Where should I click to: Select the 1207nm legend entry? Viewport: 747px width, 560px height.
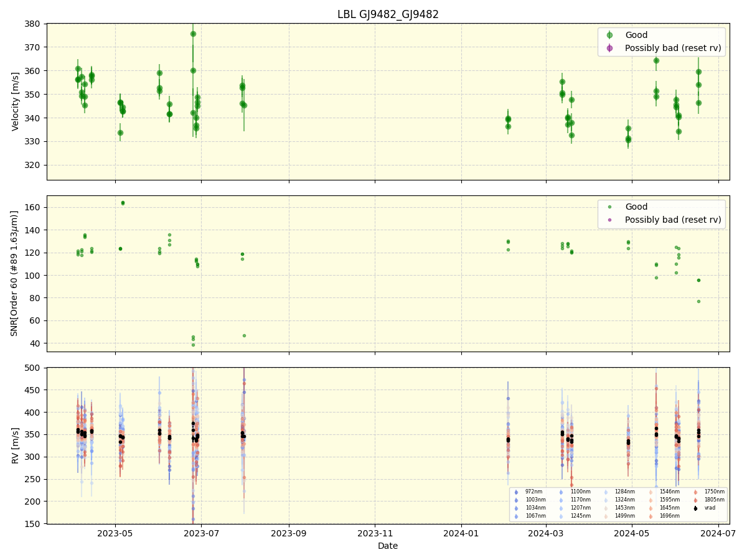(574, 508)
